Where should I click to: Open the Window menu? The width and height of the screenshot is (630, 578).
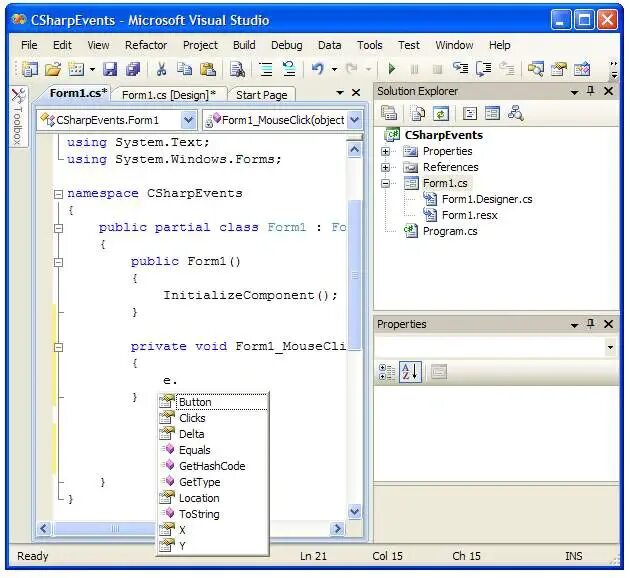(454, 45)
